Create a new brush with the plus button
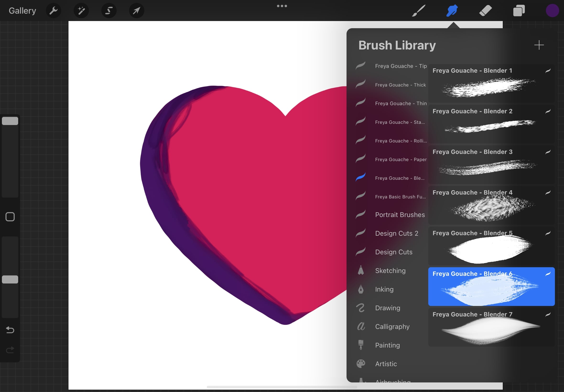The height and width of the screenshot is (392, 564). tap(539, 45)
